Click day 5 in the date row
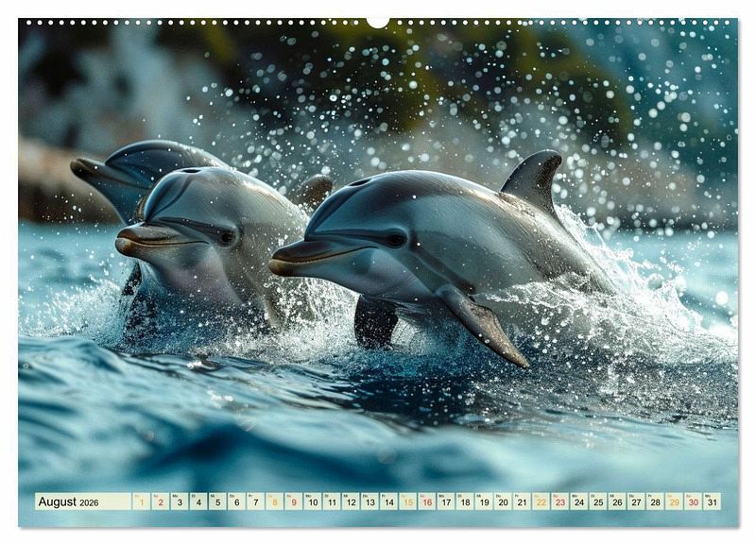 (217, 502)
